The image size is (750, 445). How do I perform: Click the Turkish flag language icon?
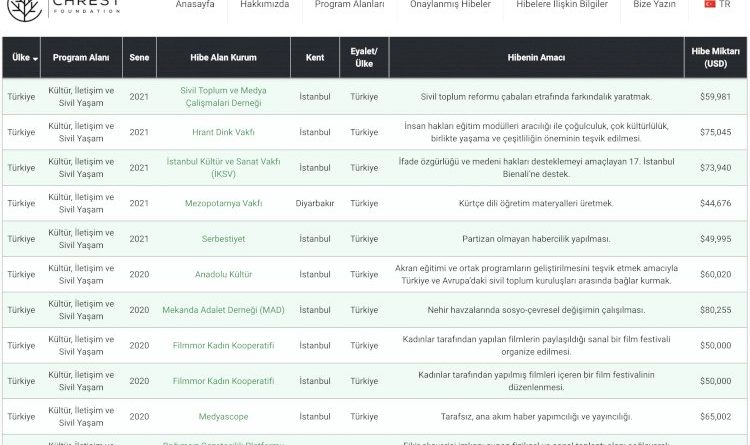click(x=711, y=5)
